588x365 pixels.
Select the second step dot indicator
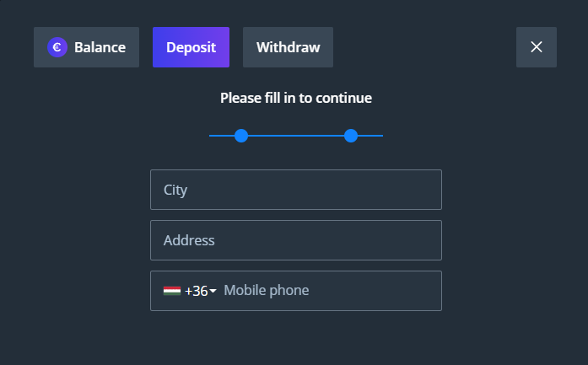click(x=351, y=136)
